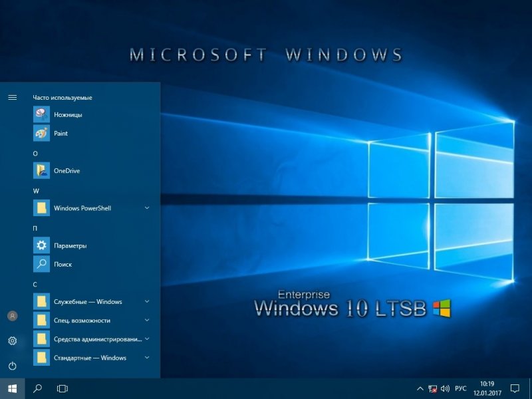Open the Action Center notifications icon
This screenshot has height=399, width=532.
515,389
